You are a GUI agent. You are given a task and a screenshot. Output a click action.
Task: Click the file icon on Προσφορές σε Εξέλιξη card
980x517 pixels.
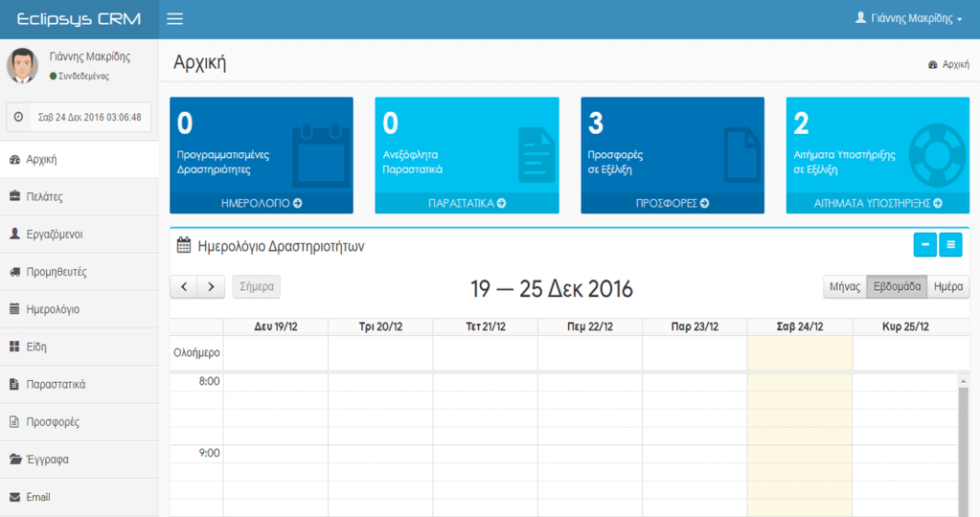tap(742, 155)
